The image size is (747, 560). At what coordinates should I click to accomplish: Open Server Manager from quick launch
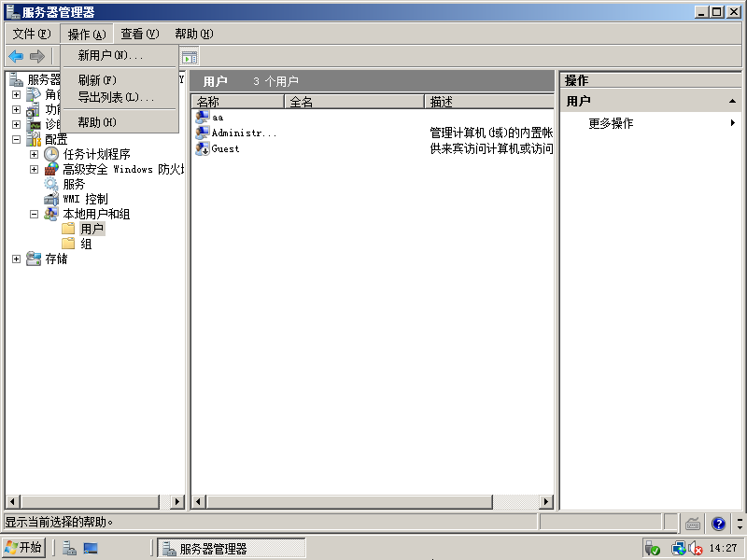tap(69, 549)
